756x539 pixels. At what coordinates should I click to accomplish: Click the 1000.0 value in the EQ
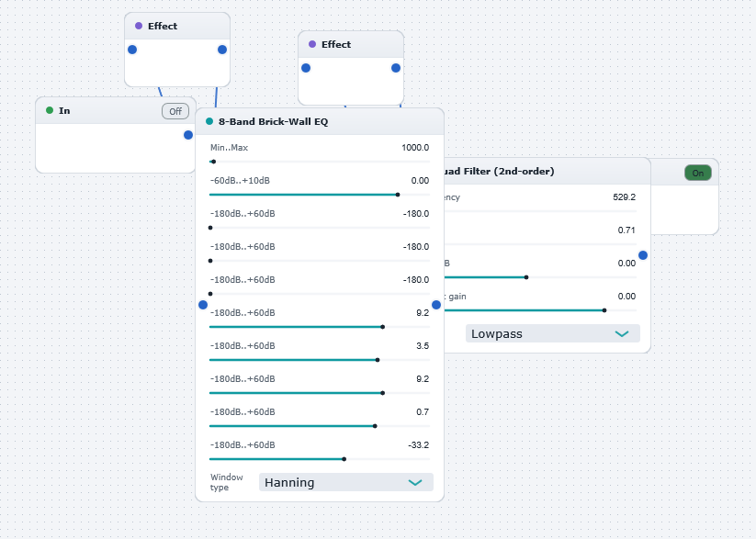(x=415, y=148)
